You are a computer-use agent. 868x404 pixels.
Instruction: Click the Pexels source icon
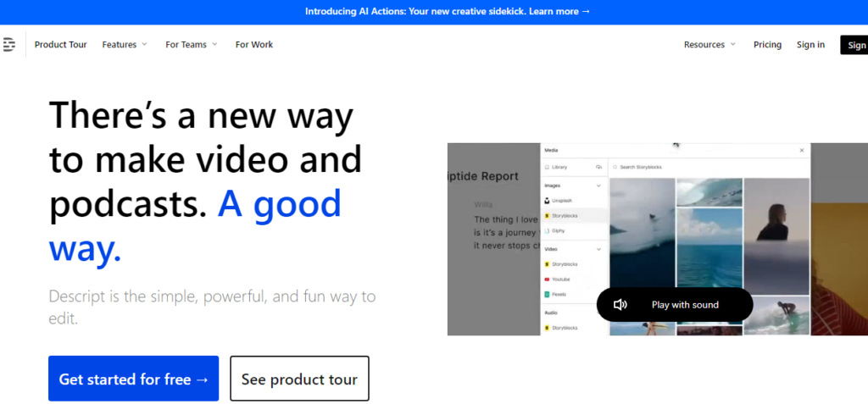tap(547, 295)
